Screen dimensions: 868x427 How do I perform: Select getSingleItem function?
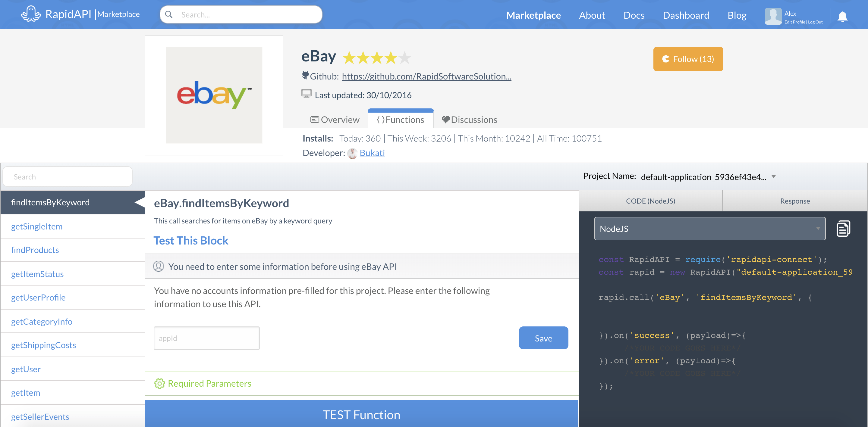coord(72,226)
